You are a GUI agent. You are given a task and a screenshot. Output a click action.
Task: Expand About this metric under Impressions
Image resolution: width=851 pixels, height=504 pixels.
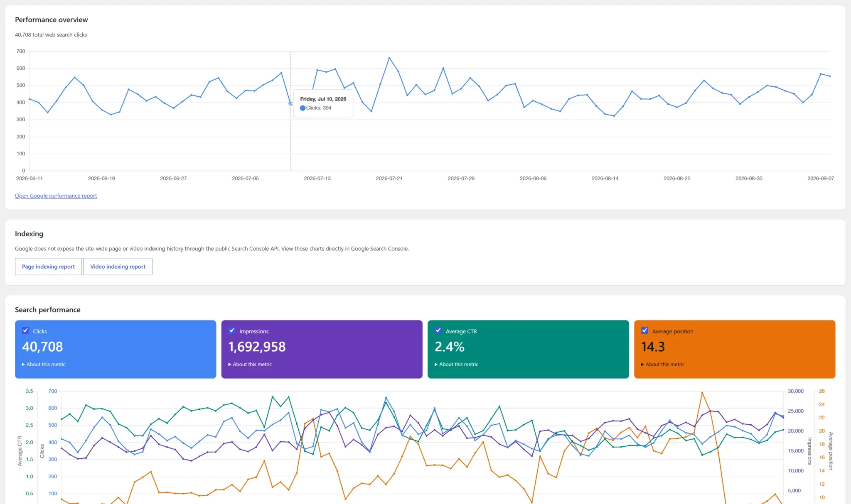[250, 364]
